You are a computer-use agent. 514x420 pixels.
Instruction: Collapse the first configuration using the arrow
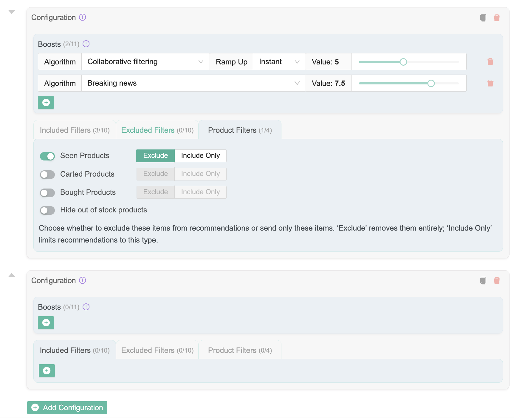(x=12, y=12)
